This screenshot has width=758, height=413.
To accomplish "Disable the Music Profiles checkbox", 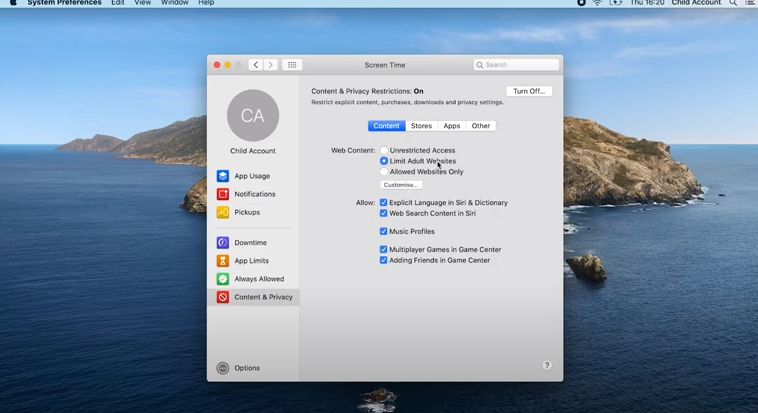I will [383, 231].
